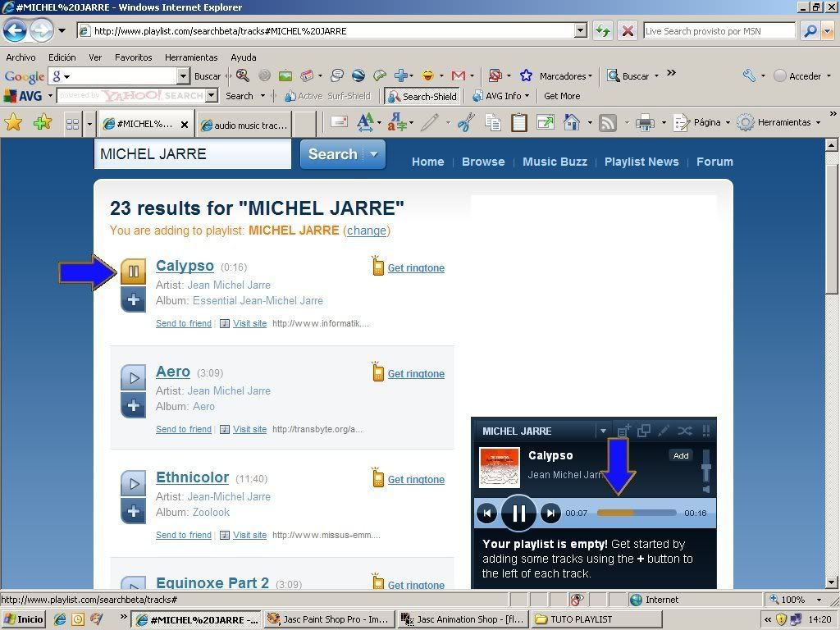Image resolution: width=840 pixels, height=630 pixels.
Task: Toggle shuffle in the playlist player
Action: [x=684, y=431]
